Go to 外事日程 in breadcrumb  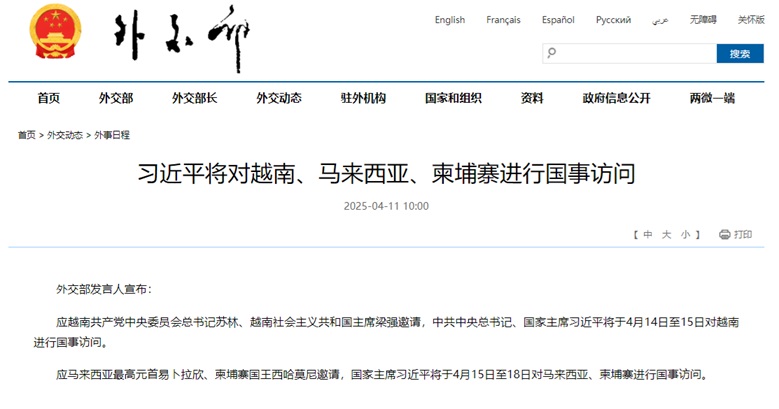[112, 135]
